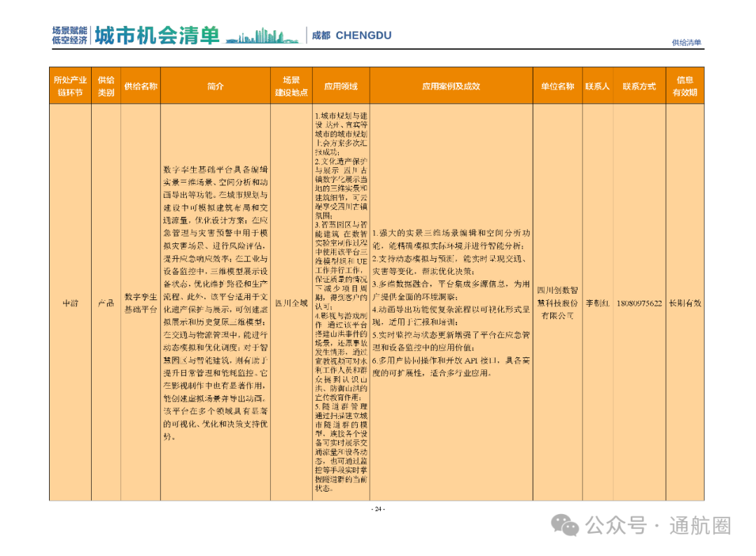
Task: Click the 简介 description paragraph text
Action: tap(216, 303)
